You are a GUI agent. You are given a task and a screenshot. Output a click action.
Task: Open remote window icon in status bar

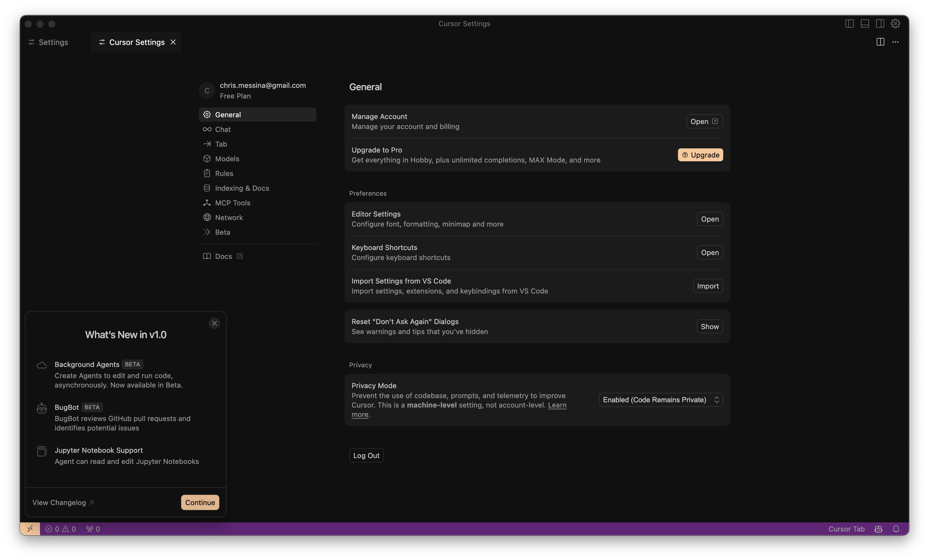coord(30,529)
